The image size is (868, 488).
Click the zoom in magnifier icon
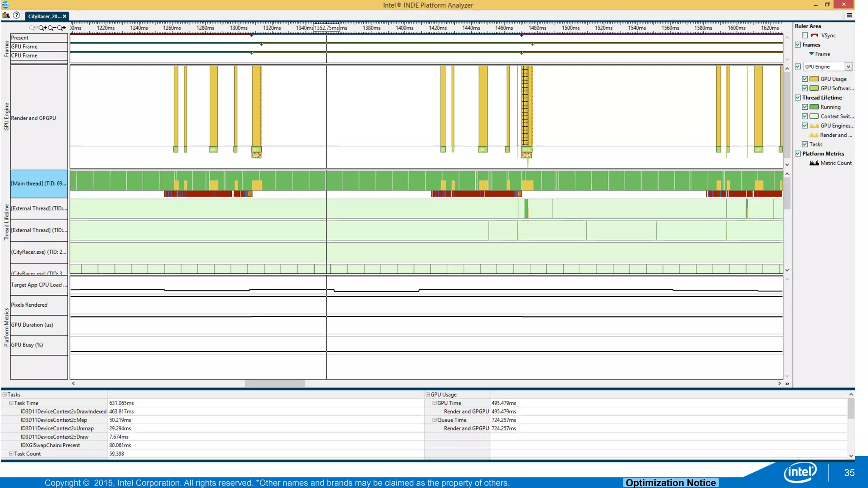tap(42, 28)
